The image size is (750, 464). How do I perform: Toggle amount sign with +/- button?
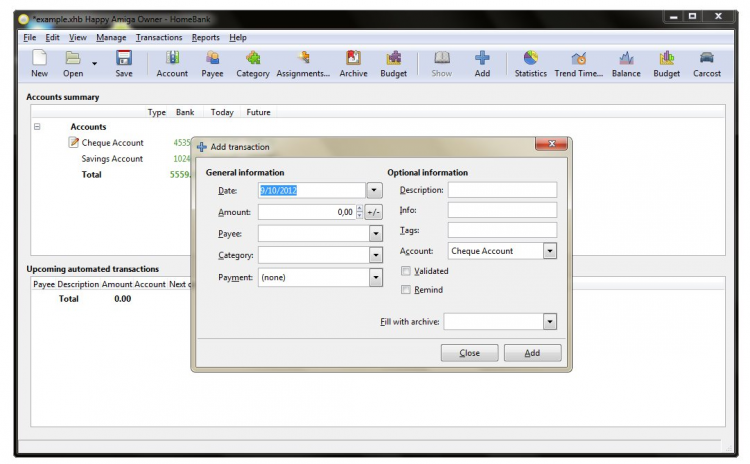374,212
